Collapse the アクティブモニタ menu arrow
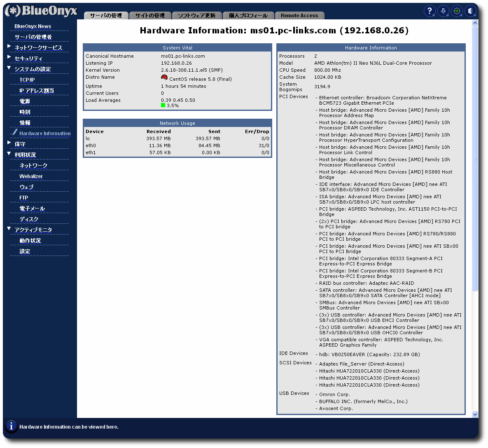The width and height of the screenshot is (488, 448). point(9,229)
